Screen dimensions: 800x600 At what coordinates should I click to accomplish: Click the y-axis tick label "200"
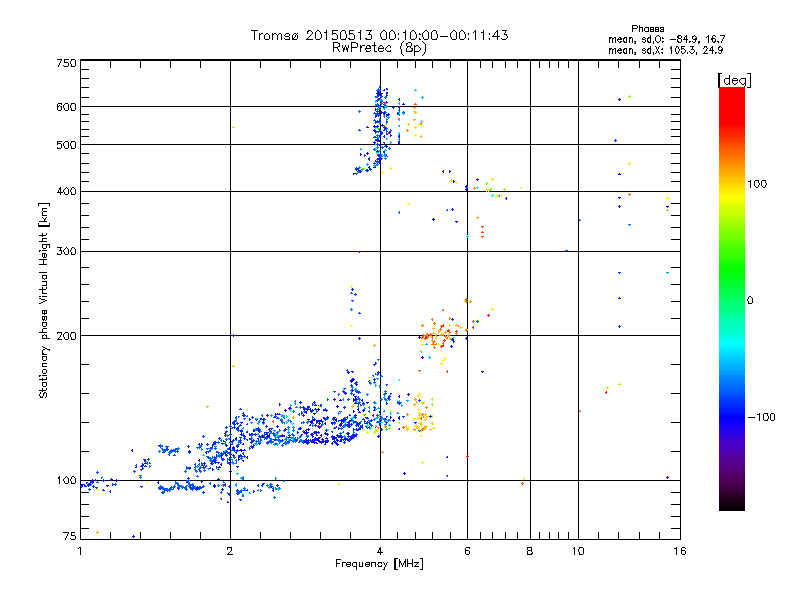click(66, 336)
